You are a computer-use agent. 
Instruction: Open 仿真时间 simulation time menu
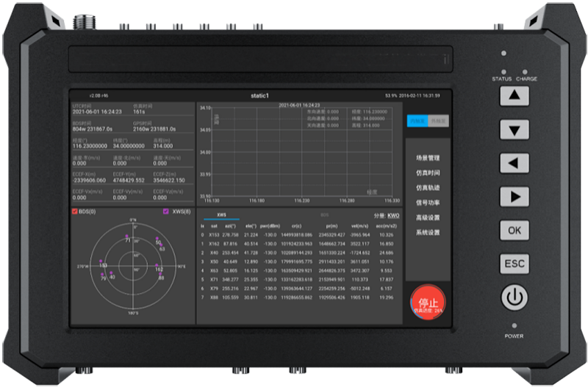point(427,173)
